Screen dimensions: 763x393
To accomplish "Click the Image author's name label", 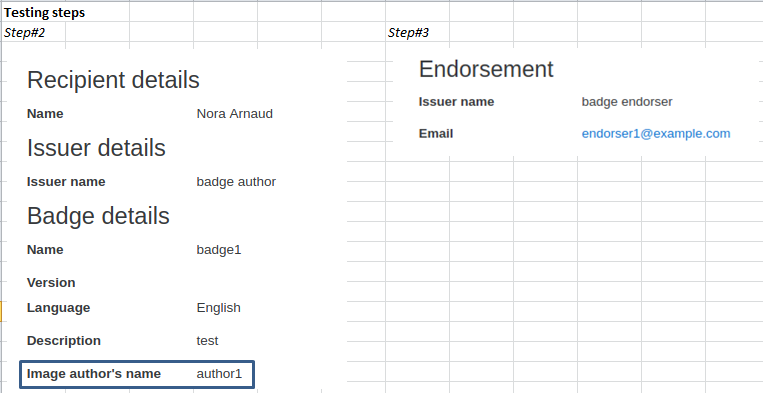I will point(93,374).
